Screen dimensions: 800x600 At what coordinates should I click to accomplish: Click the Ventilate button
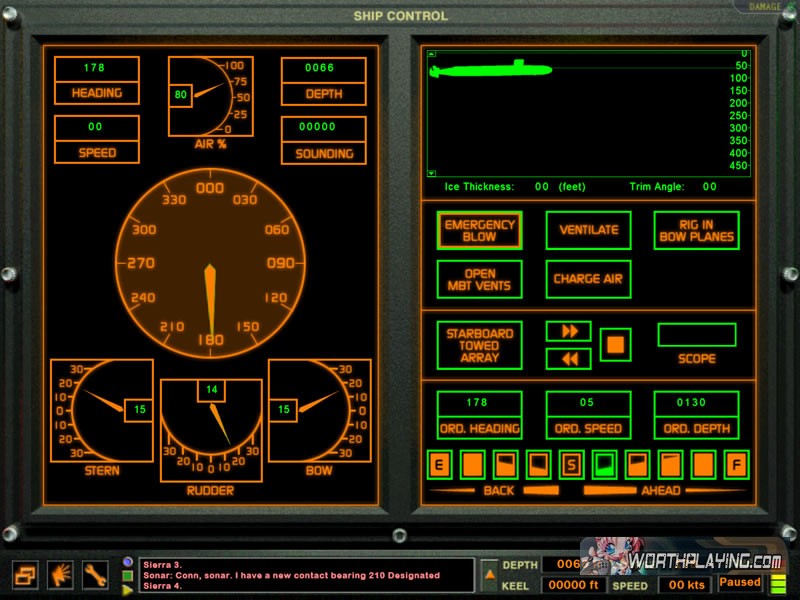tap(588, 230)
